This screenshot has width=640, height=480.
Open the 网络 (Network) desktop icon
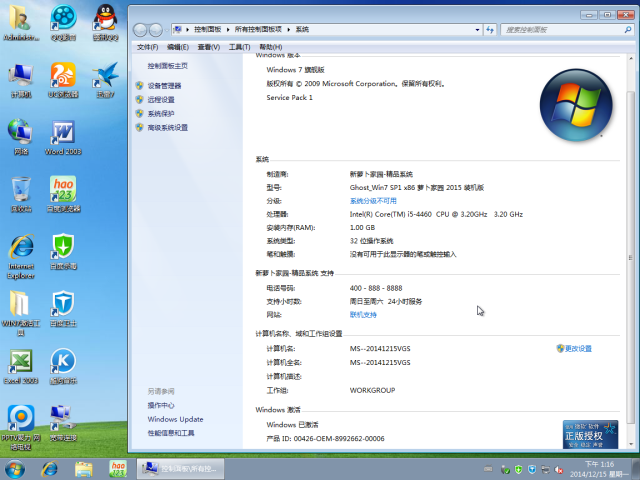click(20, 138)
